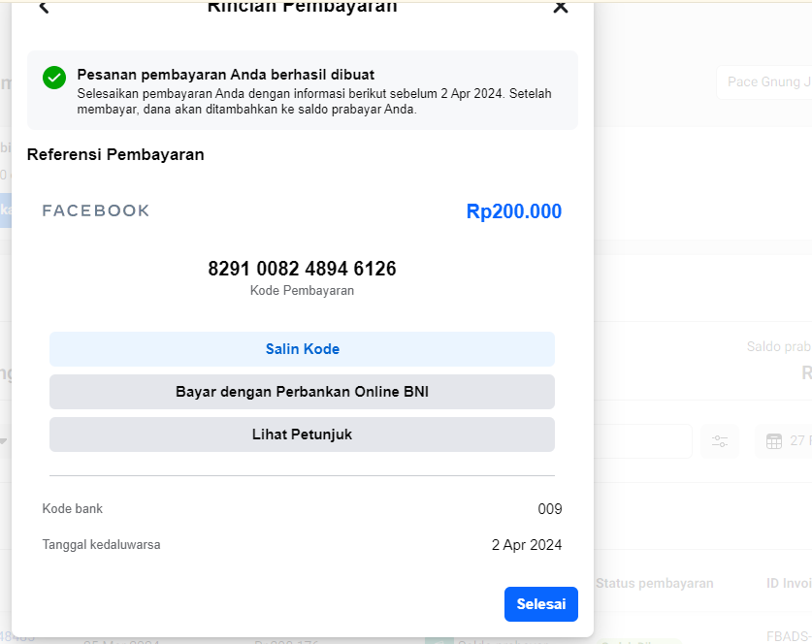This screenshot has width=812, height=644.
Task: Click the Rp200.000 amount text
Action: [513, 211]
